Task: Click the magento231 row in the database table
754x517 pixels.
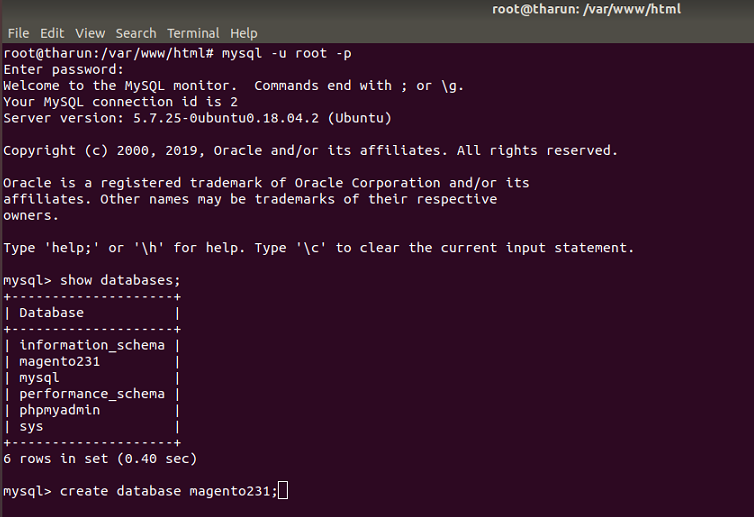Action: pyautogui.click(x=60, y=361)
